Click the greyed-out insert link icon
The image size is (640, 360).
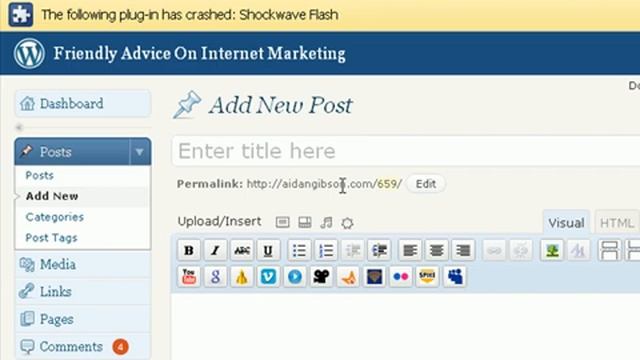494,250
